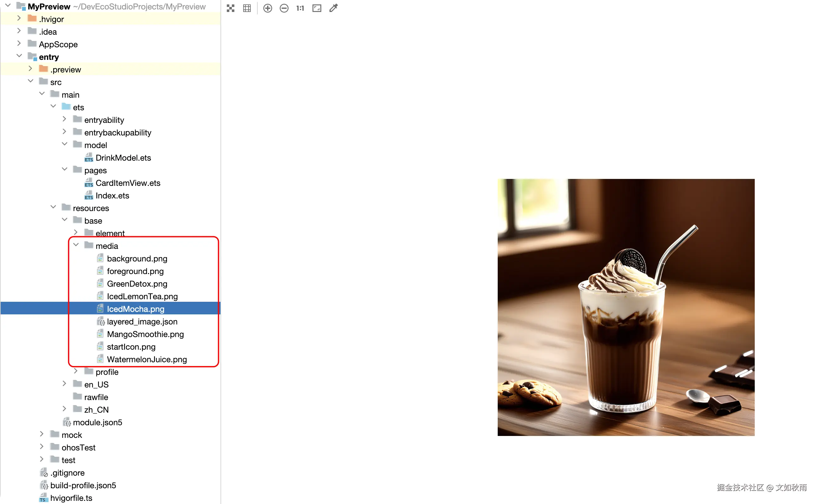Expand the entryability folder

pos(65,119)
